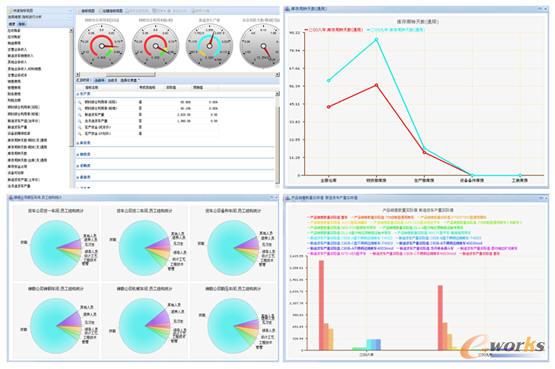Viewport: 555px width, 369px height.
Task: Select first tab above gauge panel
Action: [87, 11]
